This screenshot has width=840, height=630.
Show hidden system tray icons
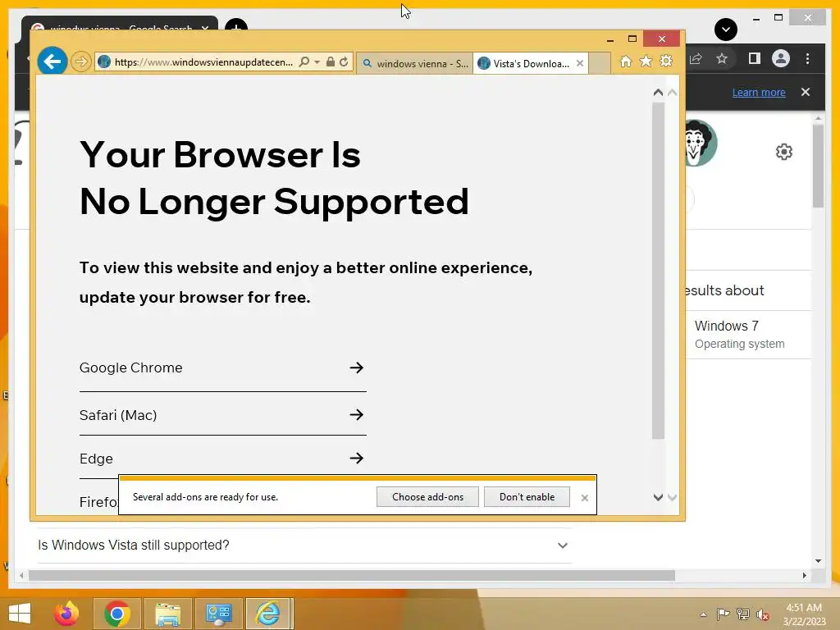703,614
